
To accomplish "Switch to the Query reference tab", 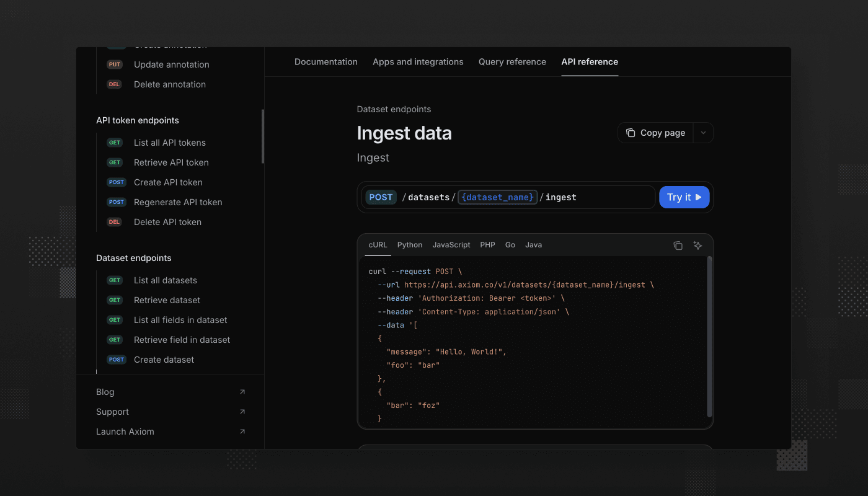I will 512,61.
